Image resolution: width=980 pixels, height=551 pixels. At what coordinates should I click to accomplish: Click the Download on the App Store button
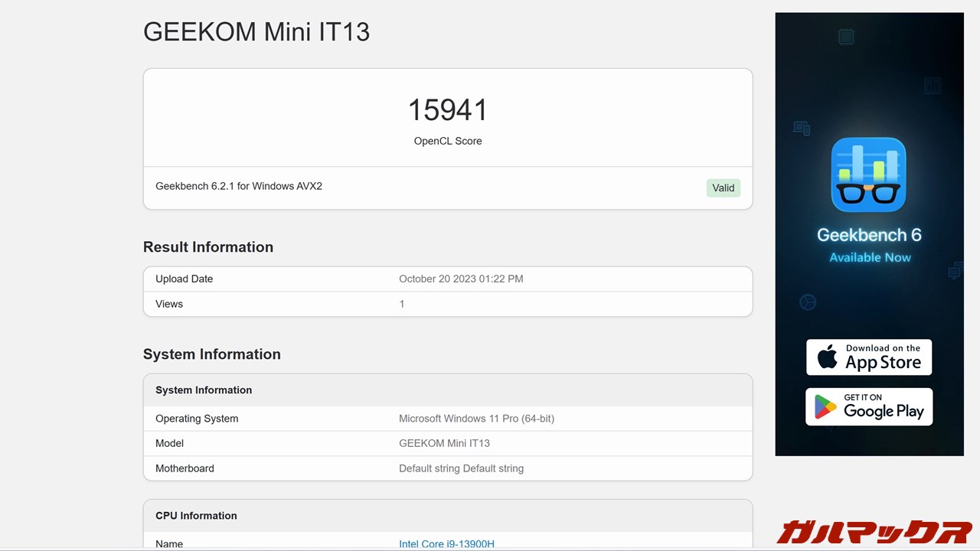tap(869, 357)
